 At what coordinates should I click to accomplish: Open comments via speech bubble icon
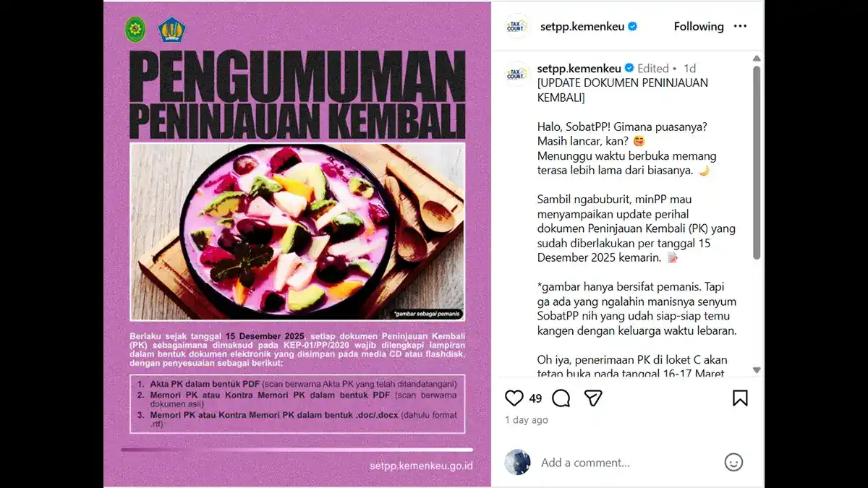[x=561, y=398]
